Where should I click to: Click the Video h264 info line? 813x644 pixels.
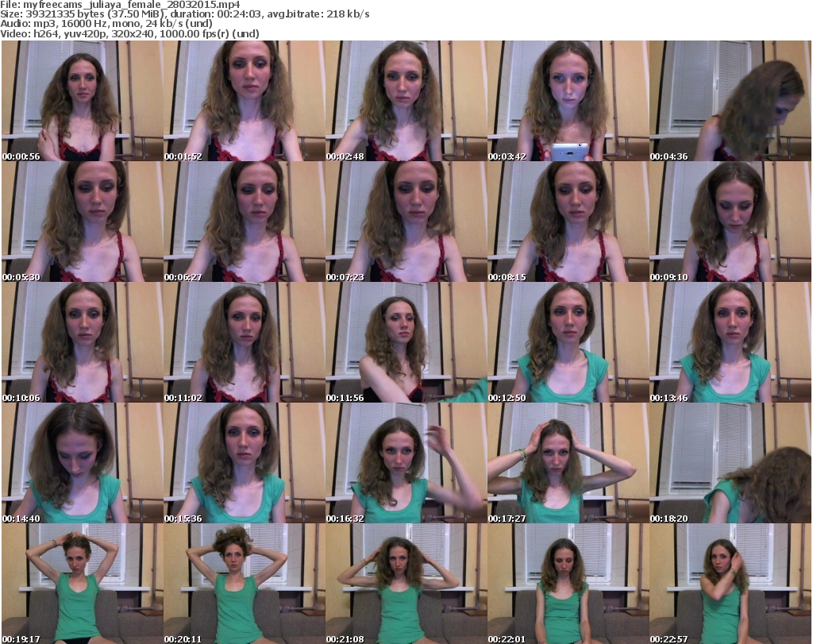(130, 33)
